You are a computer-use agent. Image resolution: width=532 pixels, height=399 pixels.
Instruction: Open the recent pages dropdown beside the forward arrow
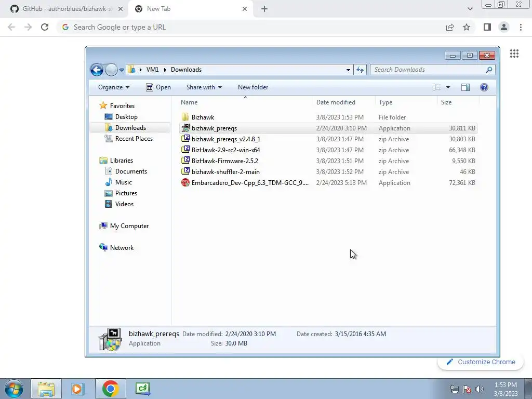[122, 70]
